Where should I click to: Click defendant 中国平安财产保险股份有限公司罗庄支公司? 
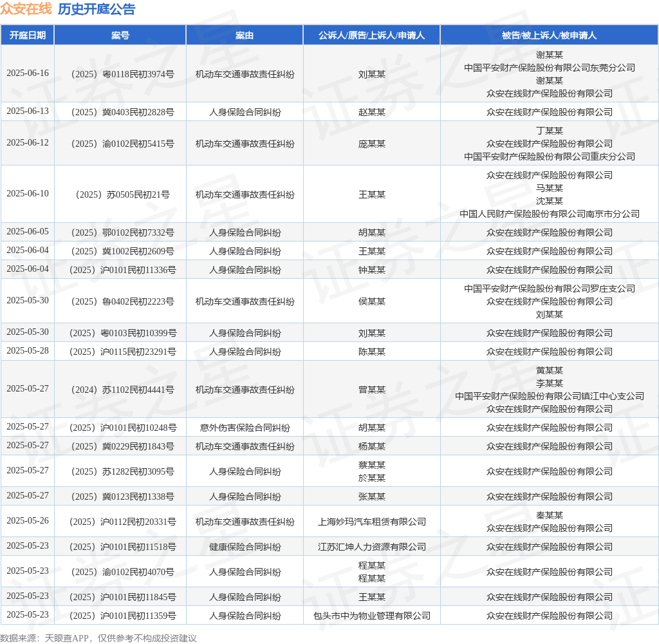pyautogui.click(x=550, y=288)
